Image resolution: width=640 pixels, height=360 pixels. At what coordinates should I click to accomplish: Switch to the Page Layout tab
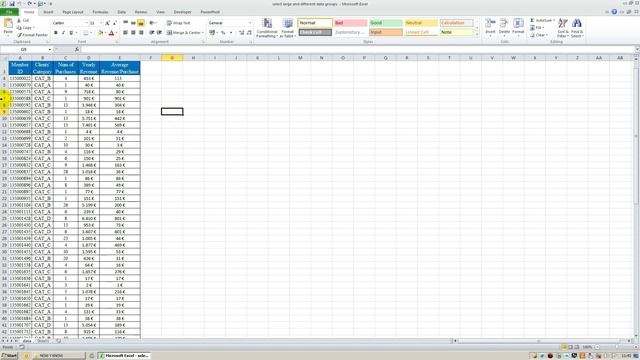[73, 12]
